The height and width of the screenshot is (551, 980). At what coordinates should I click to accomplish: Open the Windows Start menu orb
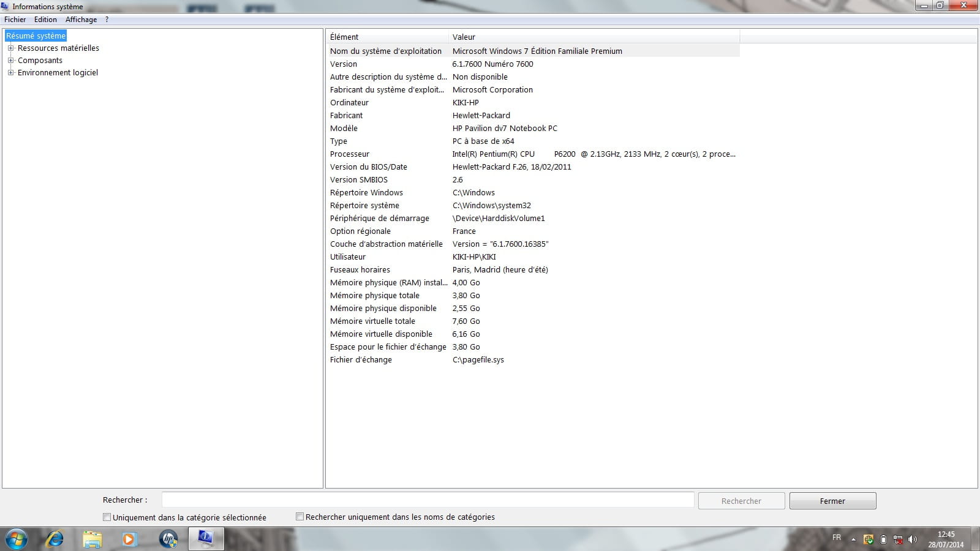pyautogui.click(x=17, y=539)
